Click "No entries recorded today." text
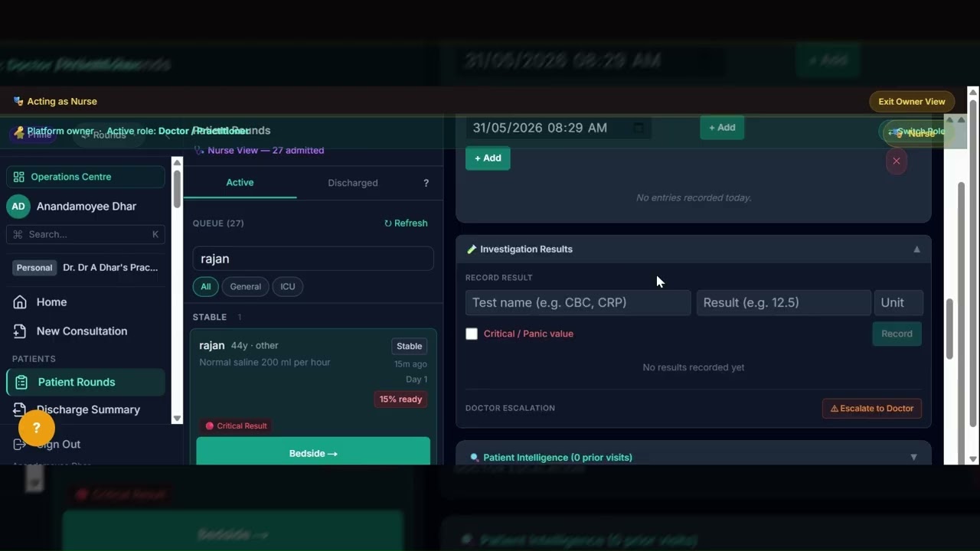Image resolution: width=980 pixels, height=551 pixels. click(x=694, y=198)
